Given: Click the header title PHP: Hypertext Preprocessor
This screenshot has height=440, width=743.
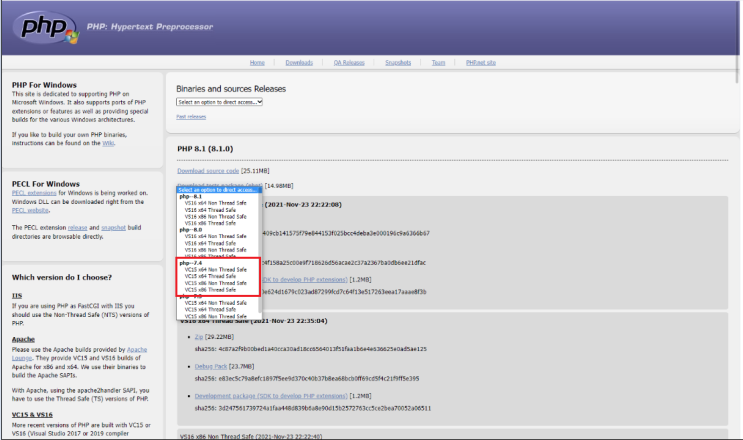Looking at the screenshot, I should [150, 27].
